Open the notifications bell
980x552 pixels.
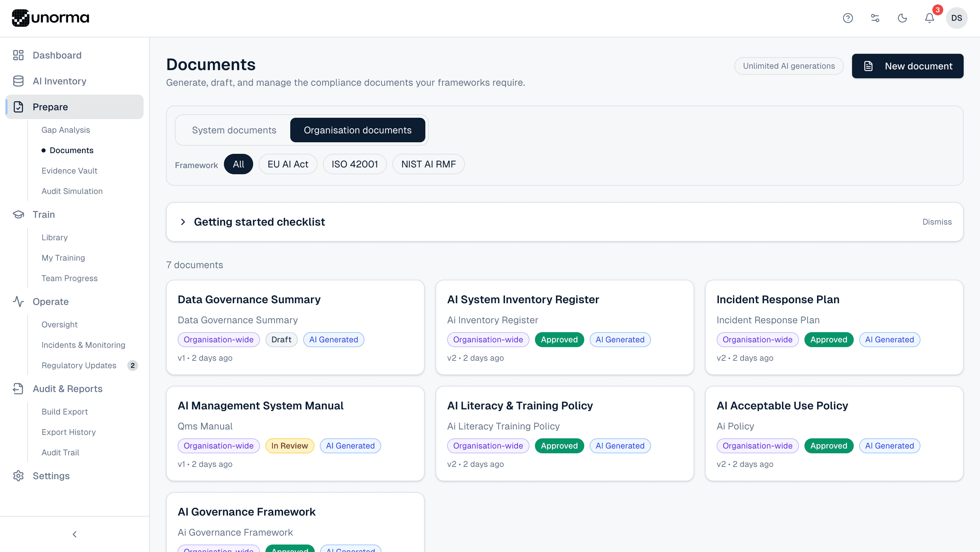(x=929, y=18)
